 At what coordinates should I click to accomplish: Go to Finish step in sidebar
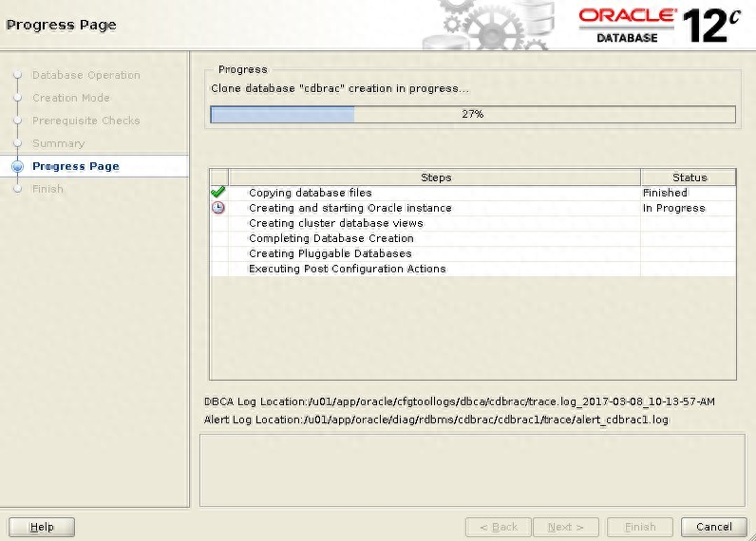click(x=47, y=189)
